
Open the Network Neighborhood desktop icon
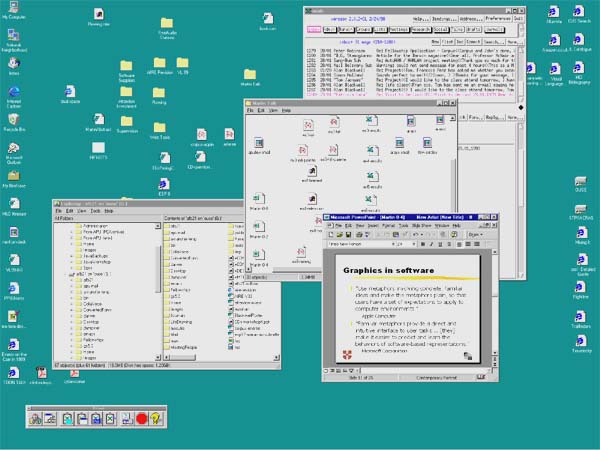click(x=14, y=36)
